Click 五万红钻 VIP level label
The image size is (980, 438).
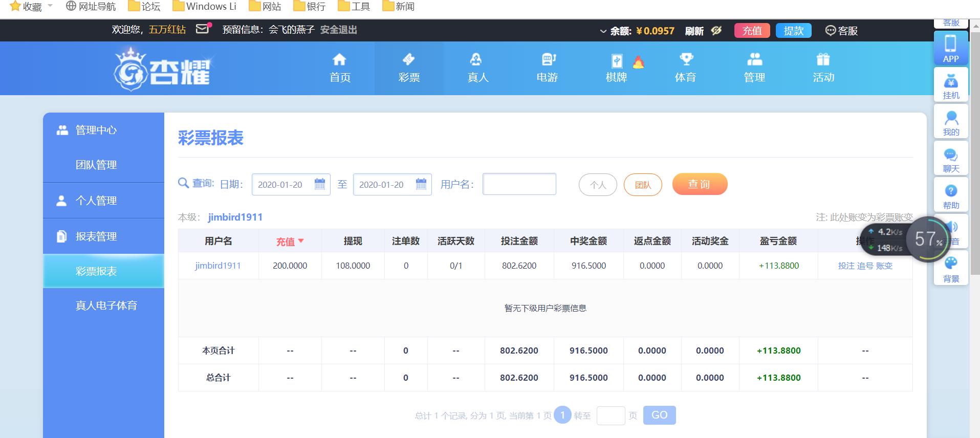click(167, 30)
